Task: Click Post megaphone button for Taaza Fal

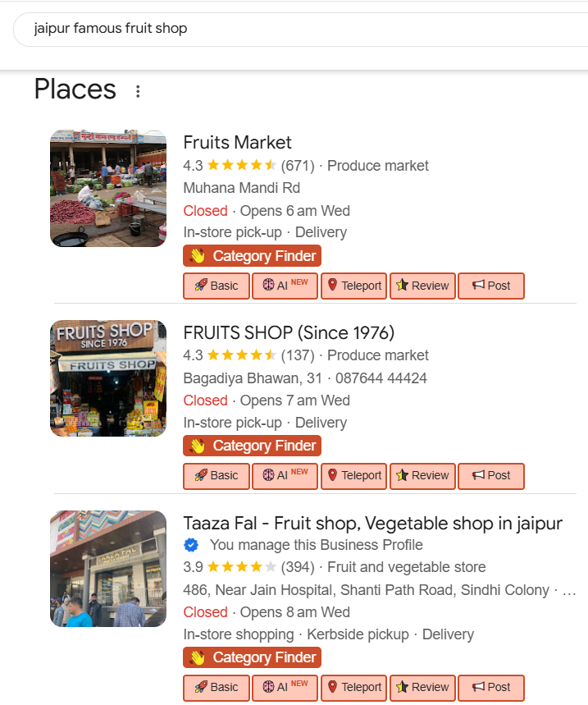Action: coord(490,687)
